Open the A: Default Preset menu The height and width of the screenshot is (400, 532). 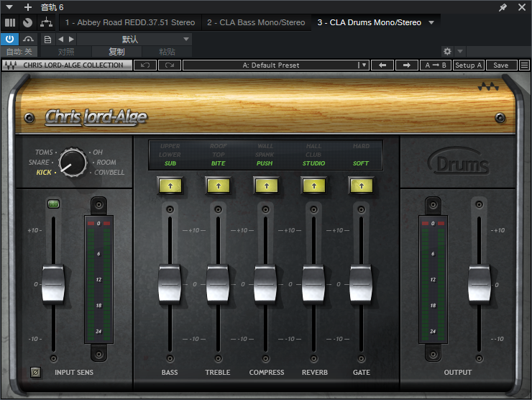pyautogui.click(x=275, y=65)
